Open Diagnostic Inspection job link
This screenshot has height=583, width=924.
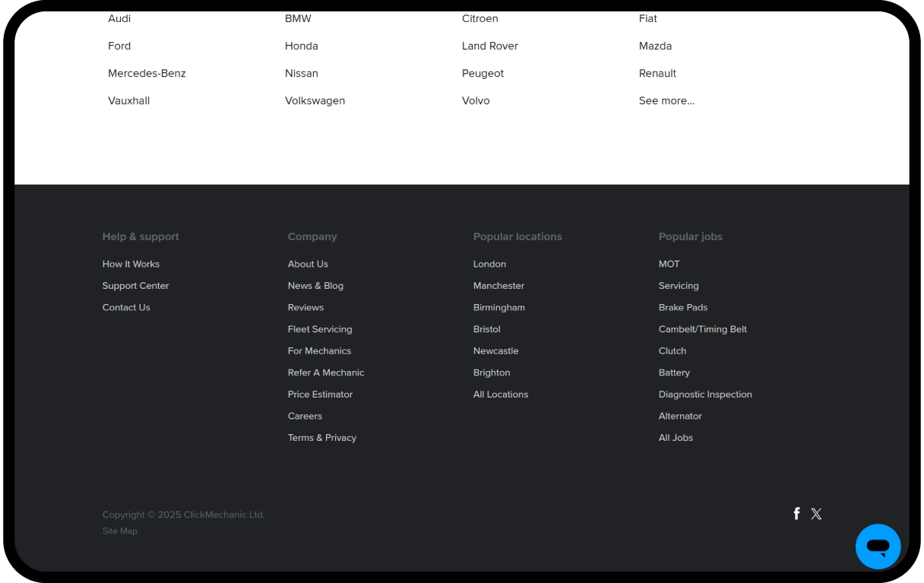tap(705, 394)
